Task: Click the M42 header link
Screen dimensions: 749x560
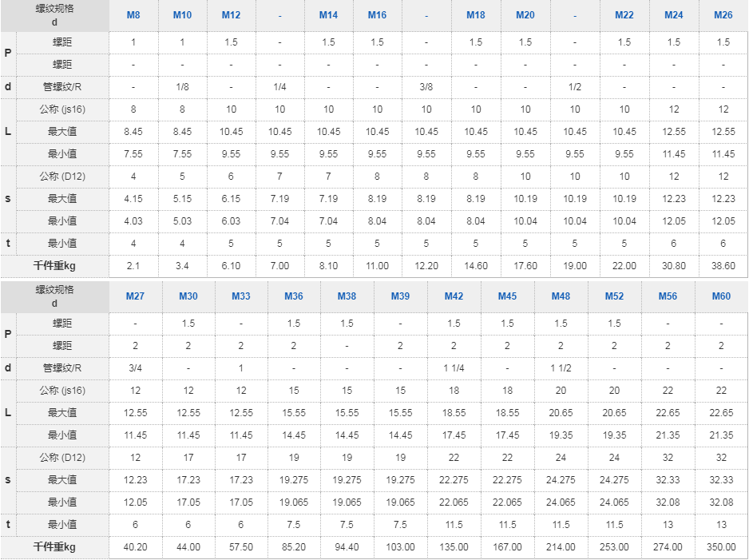Action: [x=454, y=296]
